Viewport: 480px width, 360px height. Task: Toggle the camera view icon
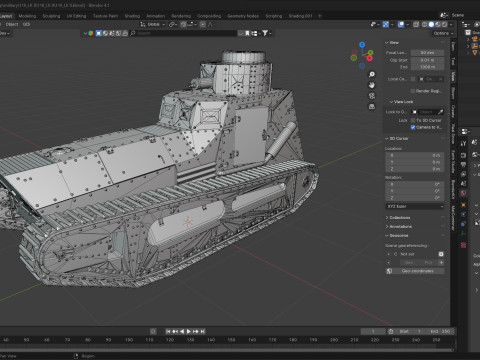pyautogui.click(x=372, y=96)
